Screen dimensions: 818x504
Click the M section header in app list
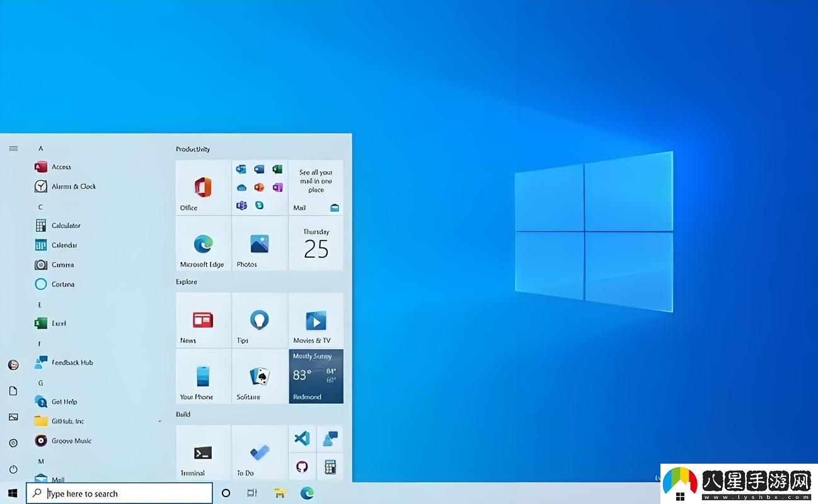click(40, 461)
